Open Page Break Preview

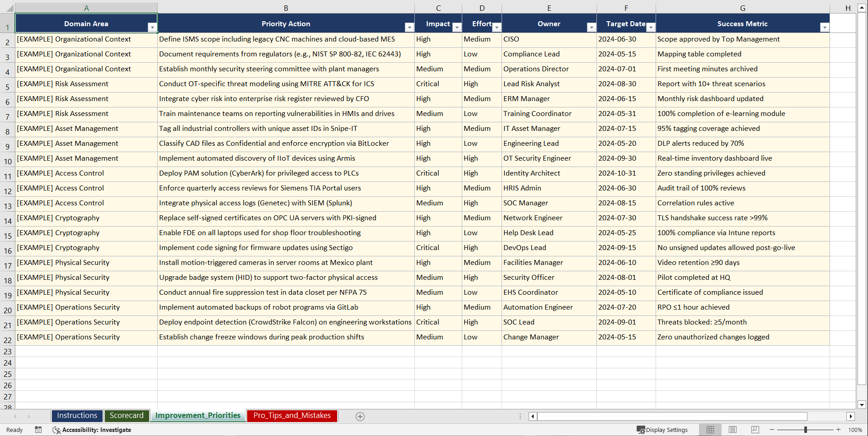755,430
